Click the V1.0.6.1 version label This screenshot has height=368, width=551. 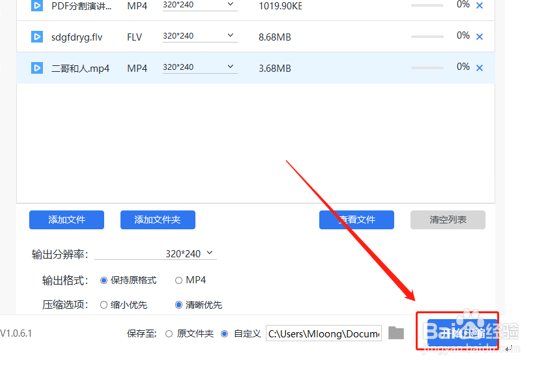click(x=16, y=333)
